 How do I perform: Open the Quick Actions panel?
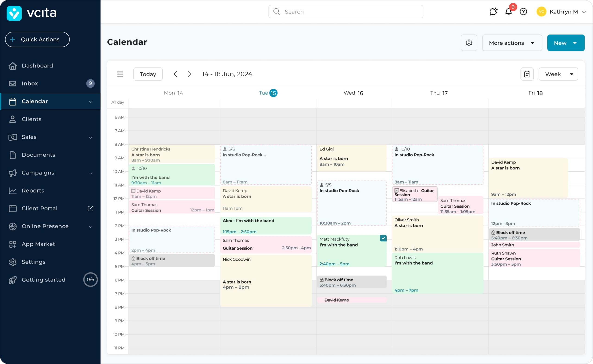tap(37, 39)
